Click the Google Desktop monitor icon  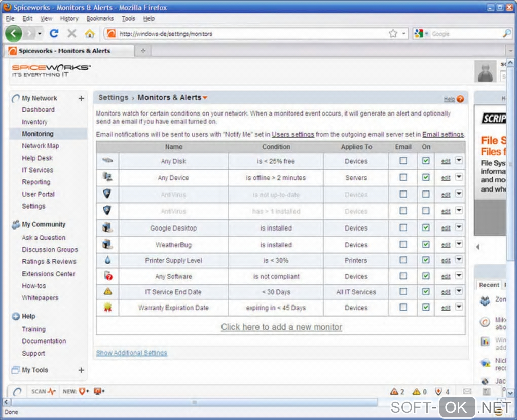(107, 227)
